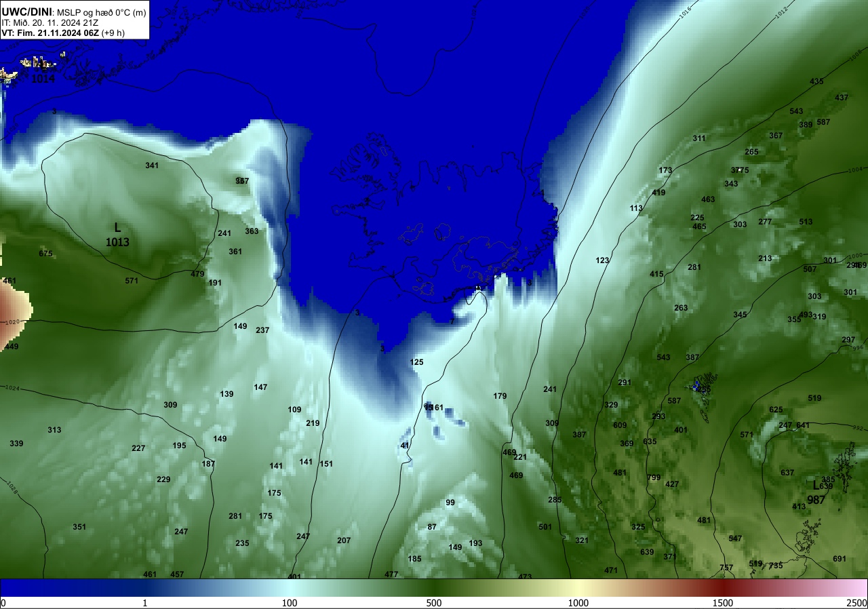The image size is (868, 609).
Task: Click the freezing level value 363
Action: [252, 231]
